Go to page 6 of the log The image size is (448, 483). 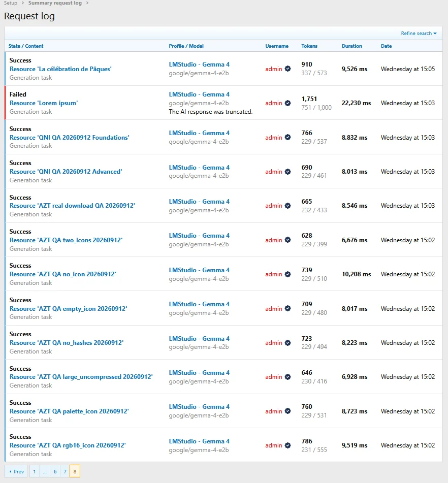point(55,471)
